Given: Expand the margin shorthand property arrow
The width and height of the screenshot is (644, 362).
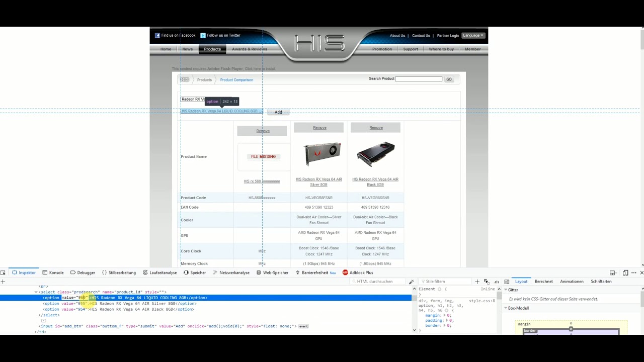Looking at the screenshot, I should click(445, 315).
